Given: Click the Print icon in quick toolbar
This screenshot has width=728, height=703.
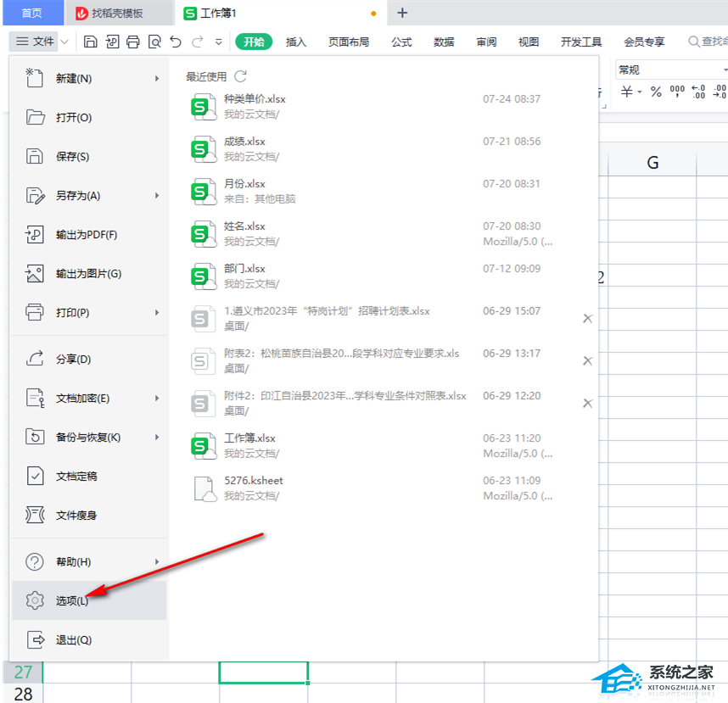Looking at the screenshot, I should point(133,42).
